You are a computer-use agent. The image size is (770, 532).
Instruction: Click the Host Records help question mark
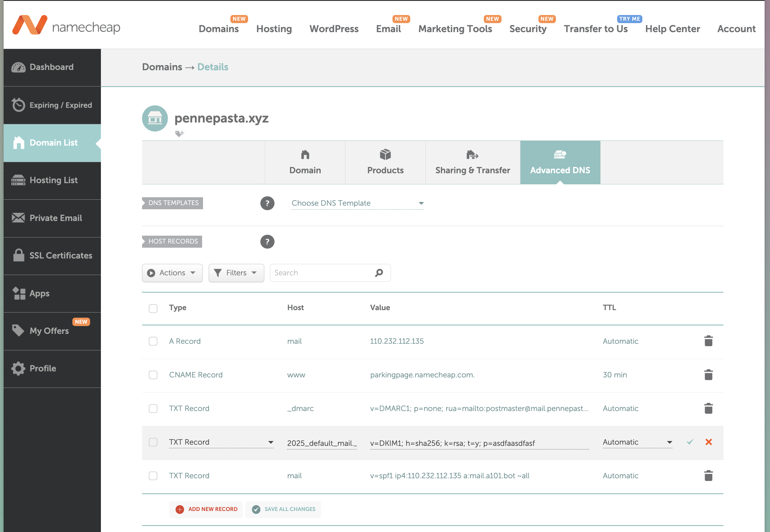pyautogui.click(x=267, y=242)
